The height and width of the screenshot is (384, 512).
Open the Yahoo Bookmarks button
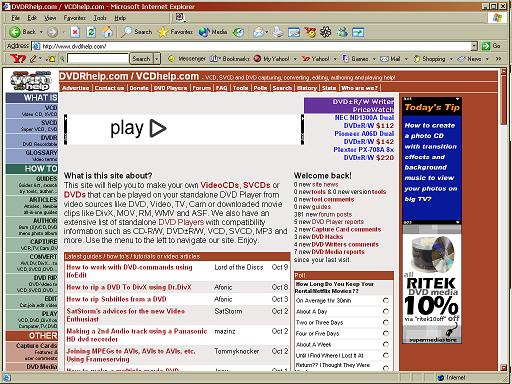tap(229, 59)
